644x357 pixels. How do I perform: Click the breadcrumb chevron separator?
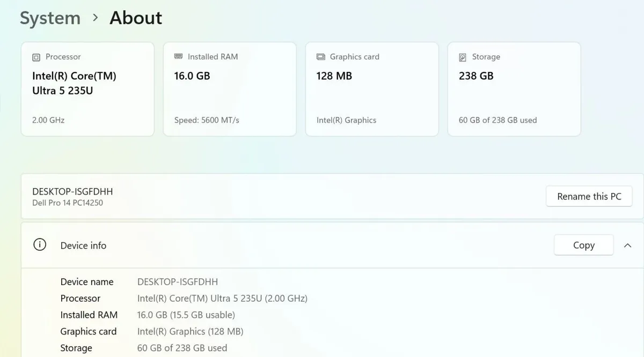pyautogui.click(x=96, y=18)
